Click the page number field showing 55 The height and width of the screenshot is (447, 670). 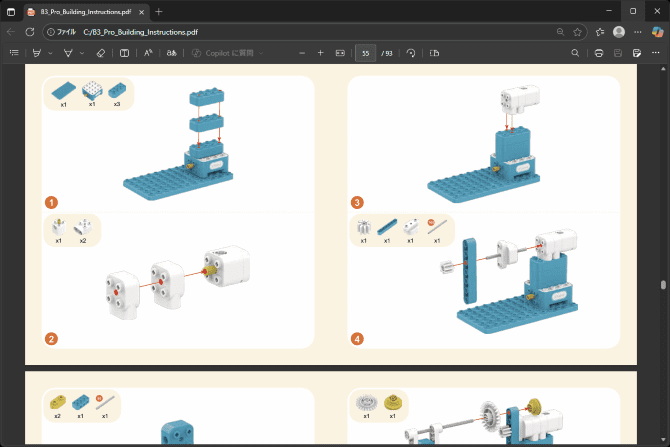coord(365,52)
